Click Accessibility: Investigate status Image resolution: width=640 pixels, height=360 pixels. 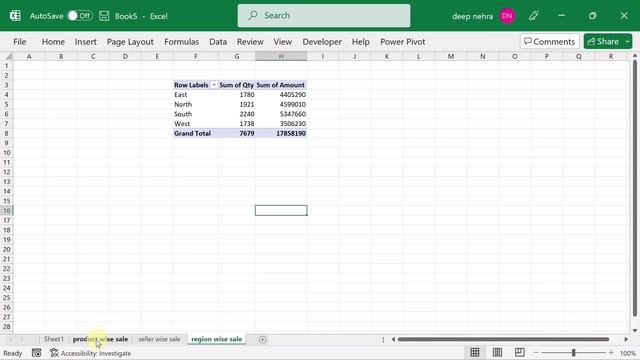[x=91, y=353]
